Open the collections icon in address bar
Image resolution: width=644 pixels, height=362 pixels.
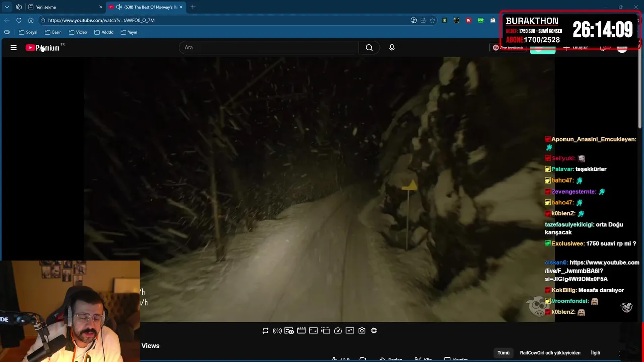click(x=423, y=20)
